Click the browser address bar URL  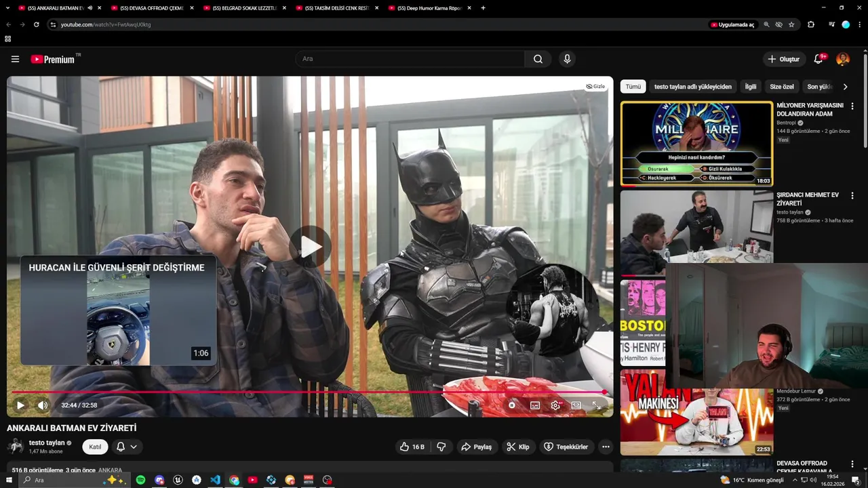(106, 24)
